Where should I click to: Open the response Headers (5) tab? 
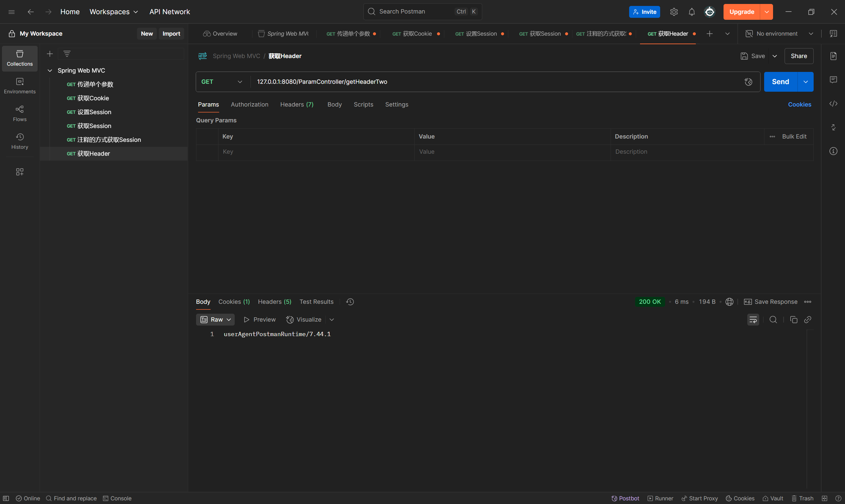[275, 301]
